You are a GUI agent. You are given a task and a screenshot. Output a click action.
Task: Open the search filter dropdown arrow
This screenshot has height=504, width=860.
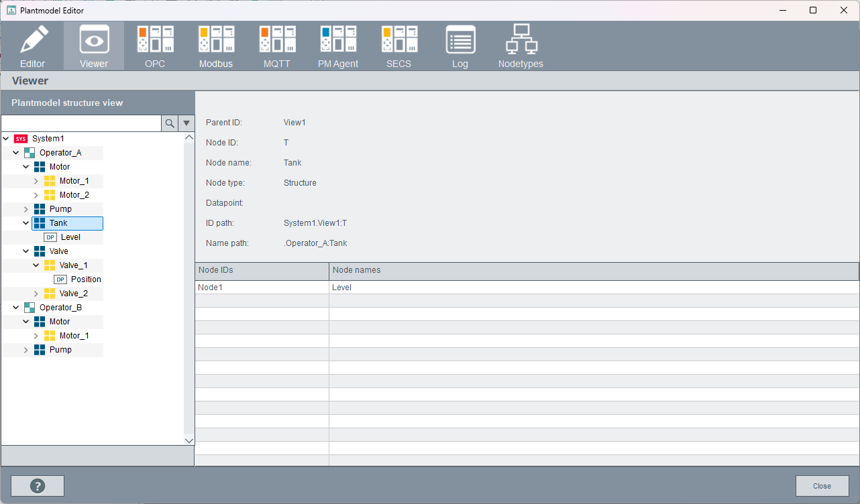[x=186, y=123]
